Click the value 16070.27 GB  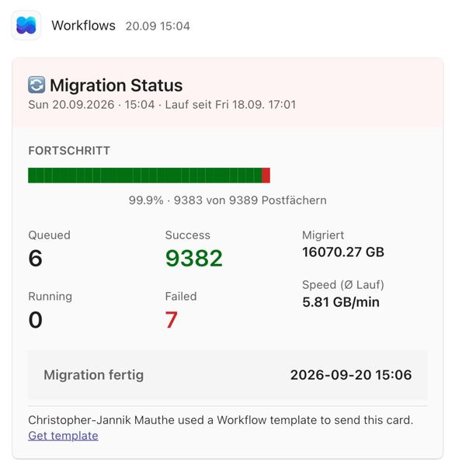click(343, 252)
